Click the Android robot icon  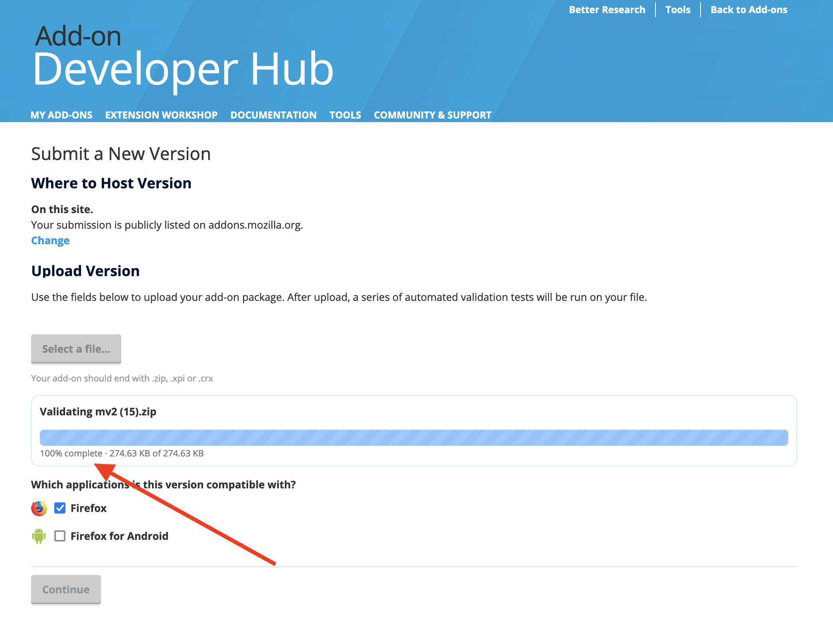point(39,536)
